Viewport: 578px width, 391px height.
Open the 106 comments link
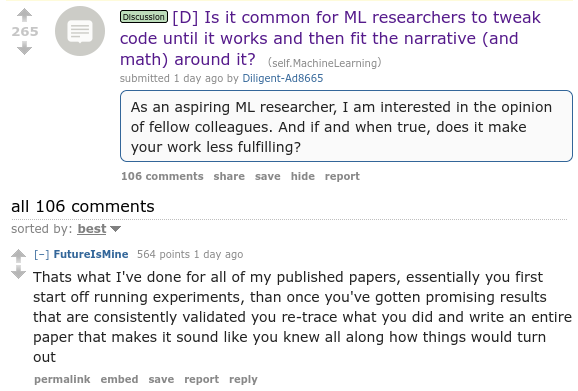(162, 176)
